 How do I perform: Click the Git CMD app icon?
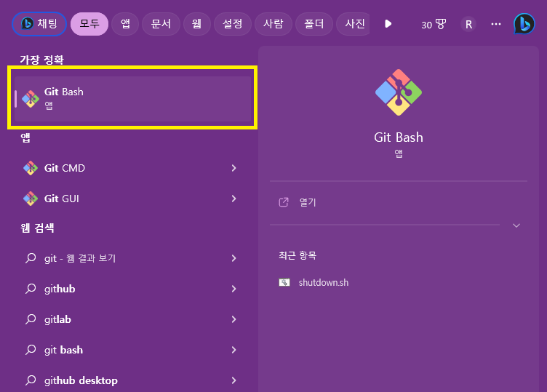31,168
